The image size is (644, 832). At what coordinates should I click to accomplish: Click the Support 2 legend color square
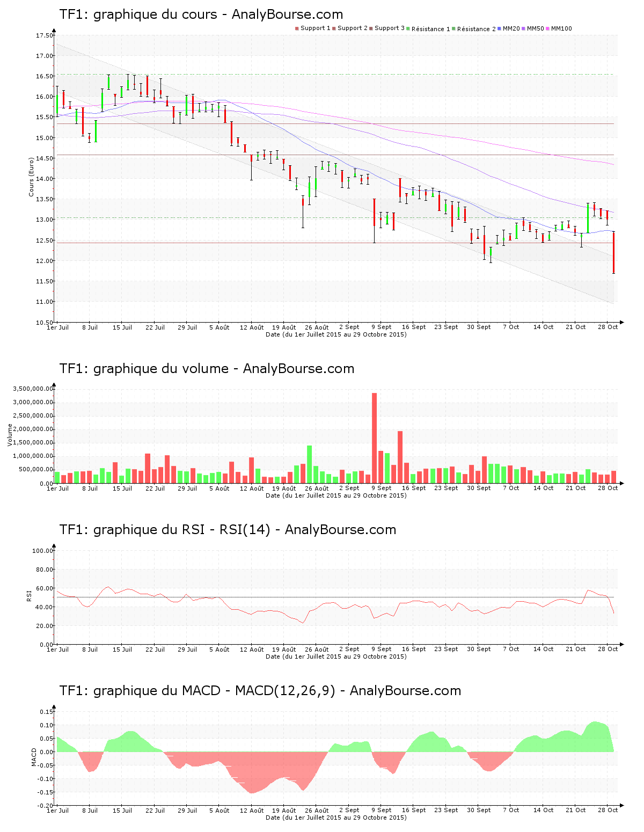[x=334, y=28]
